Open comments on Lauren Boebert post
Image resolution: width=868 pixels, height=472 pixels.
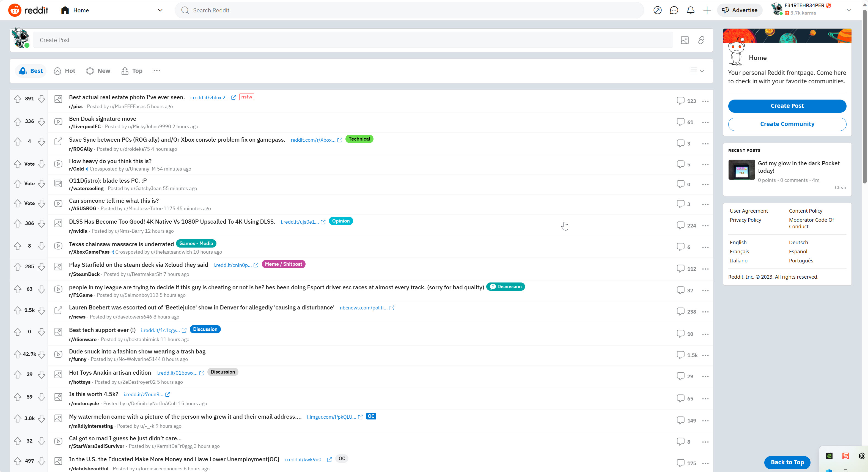tap(686, 312)
